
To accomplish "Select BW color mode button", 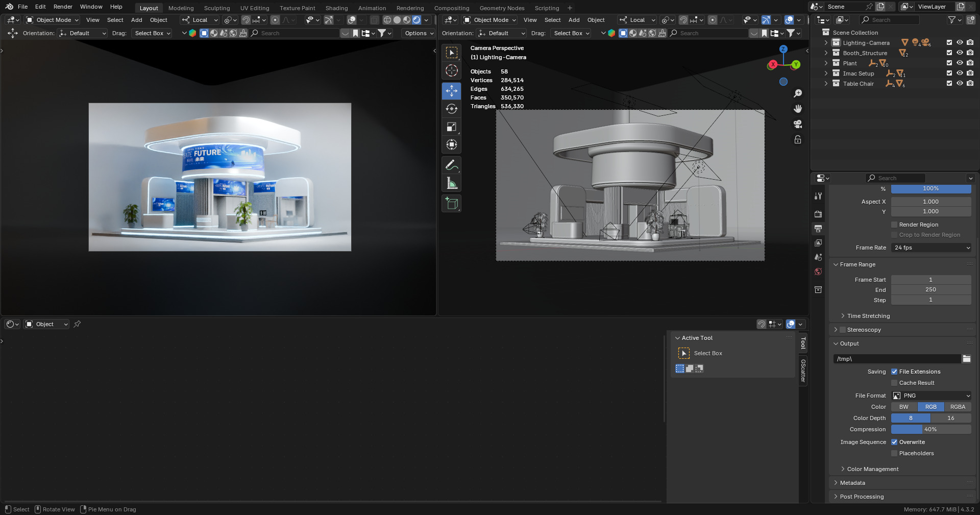I will coord(904,407).
